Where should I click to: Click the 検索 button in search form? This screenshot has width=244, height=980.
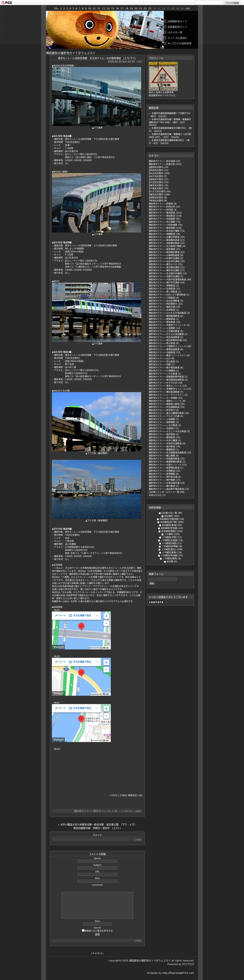152,584
